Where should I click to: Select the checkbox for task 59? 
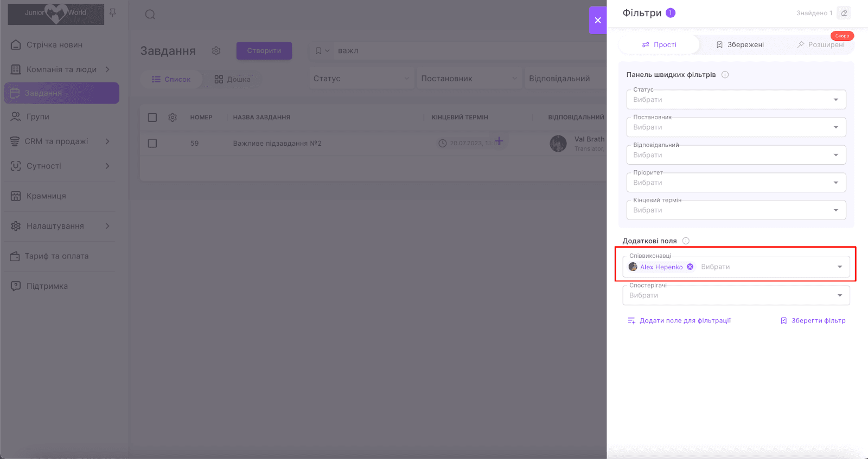click(x=152, y=144)
